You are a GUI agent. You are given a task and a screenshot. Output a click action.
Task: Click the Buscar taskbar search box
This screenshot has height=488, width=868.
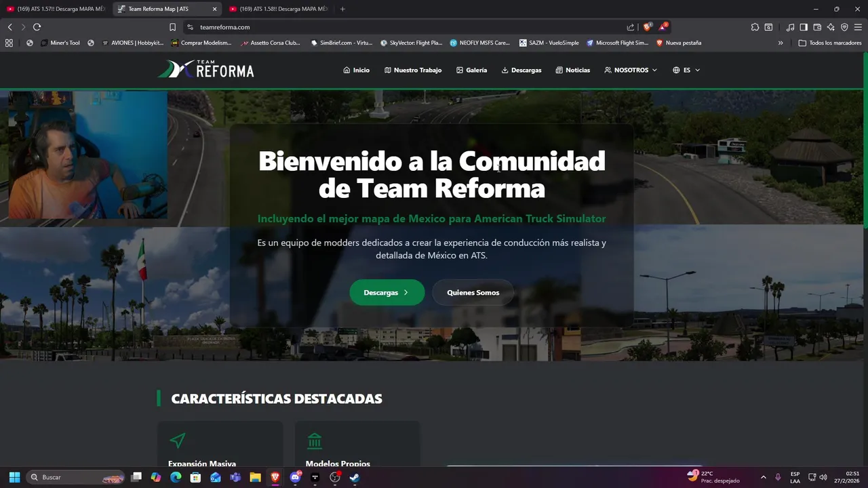coord(75,477)
